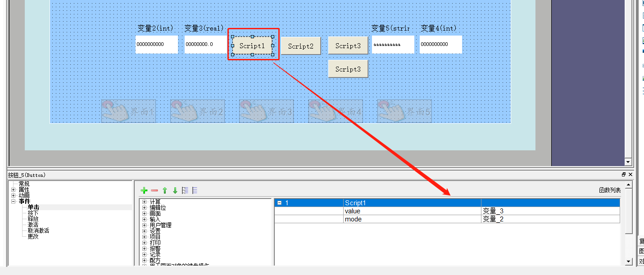Expand the 设置 function category
This screenshot has height=275, width=644.
pyautogui.click(x=144, y=231)
